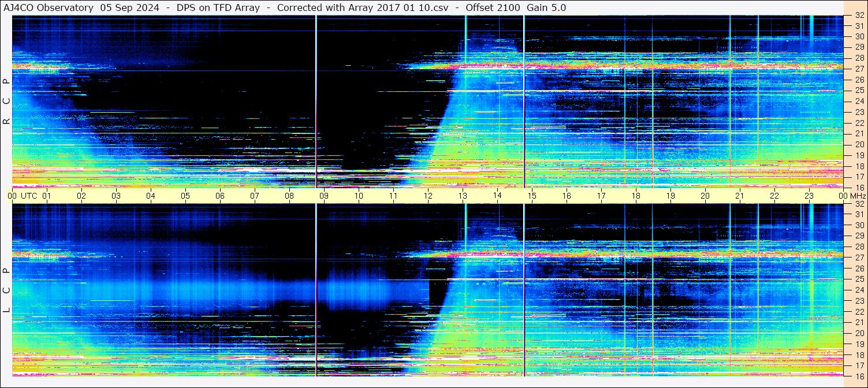Screen dimensions: 868x388
Task: Select the 12 hour time marker
Action: (x=428, y=196)
